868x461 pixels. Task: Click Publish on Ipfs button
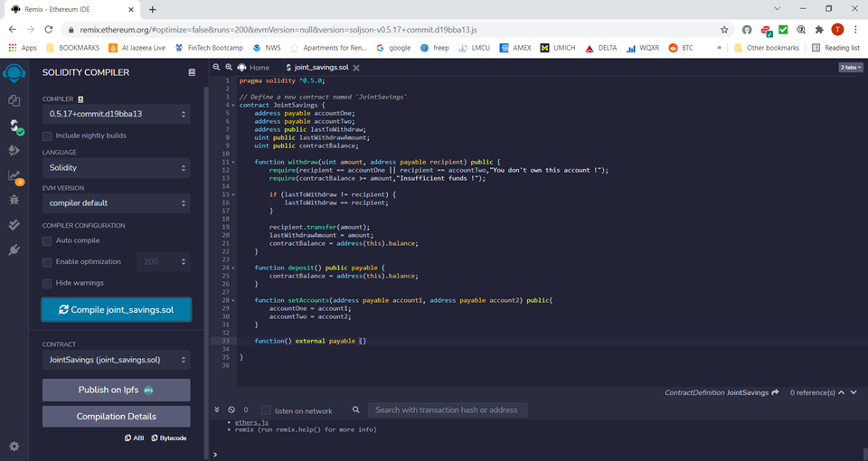pyautogui.click(x=117, y=390)
